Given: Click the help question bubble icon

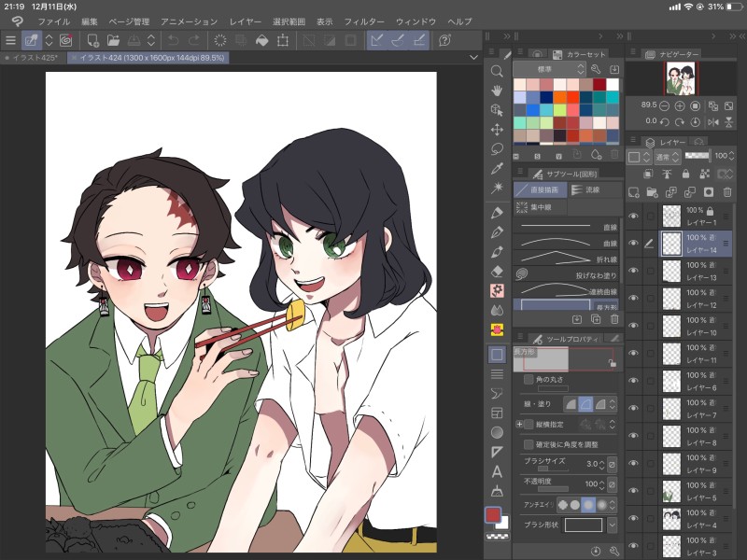Looking at the screenshot, I should [x=444, y=40].
